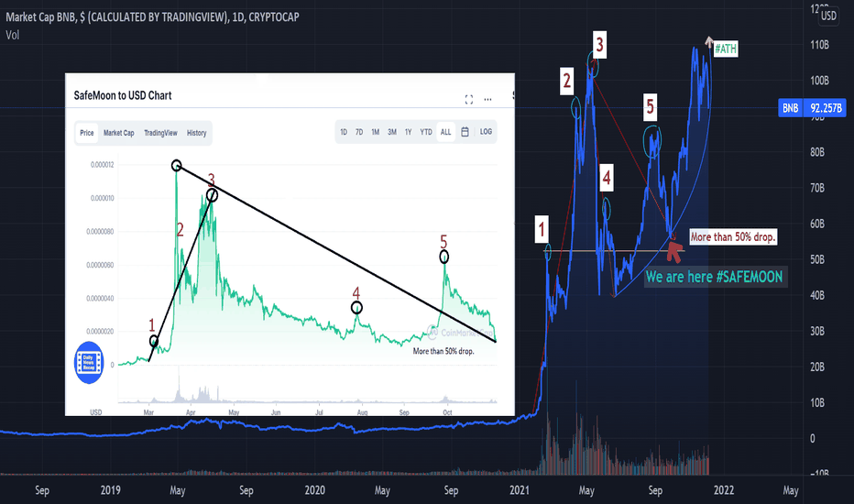Select the ALL time range
This screenshot has width=854, height=504.
click(445, 132)
